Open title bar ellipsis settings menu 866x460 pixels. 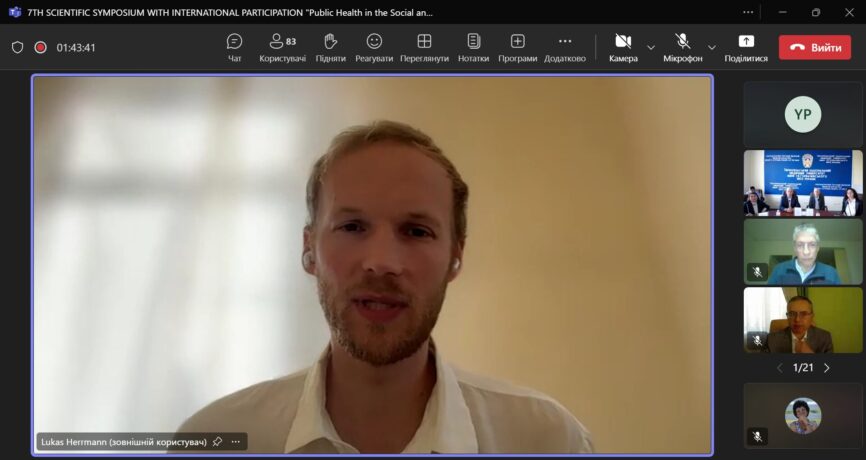coord(748,12)
